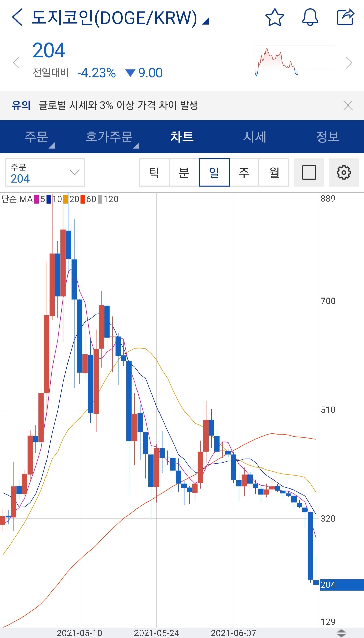Click the 유의 caution label in the banner
This screenshot has width=364, height=638.
21,105
